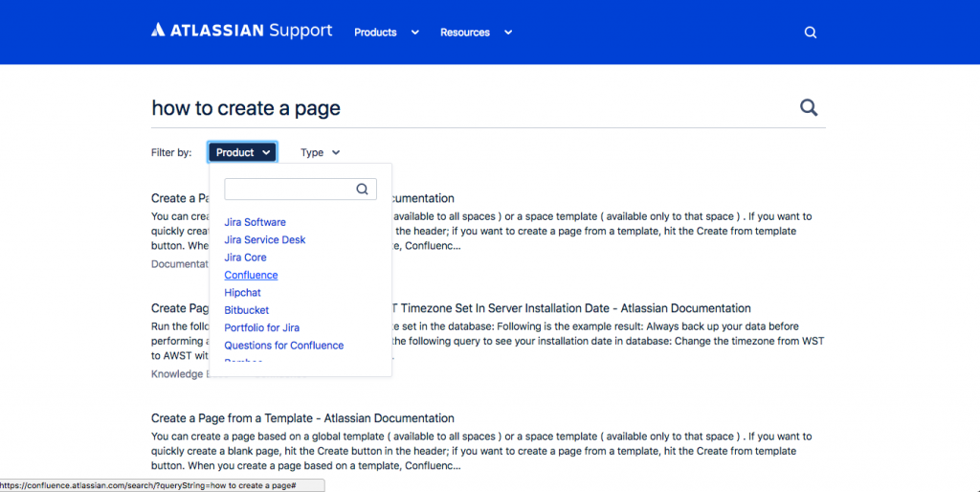This screenshot has width=980, height=492.
Task: Choose Jira Core in product list
Action: [245, 257]
